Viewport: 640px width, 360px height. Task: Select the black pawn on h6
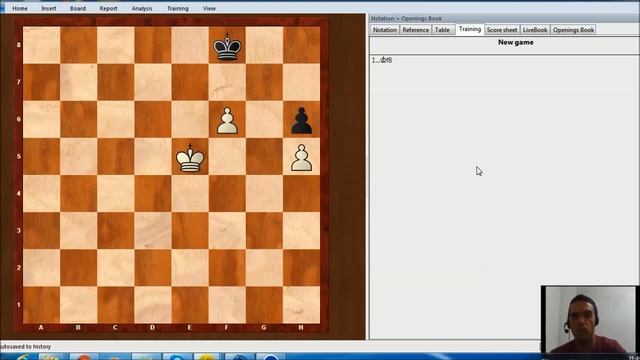(301, 120)
